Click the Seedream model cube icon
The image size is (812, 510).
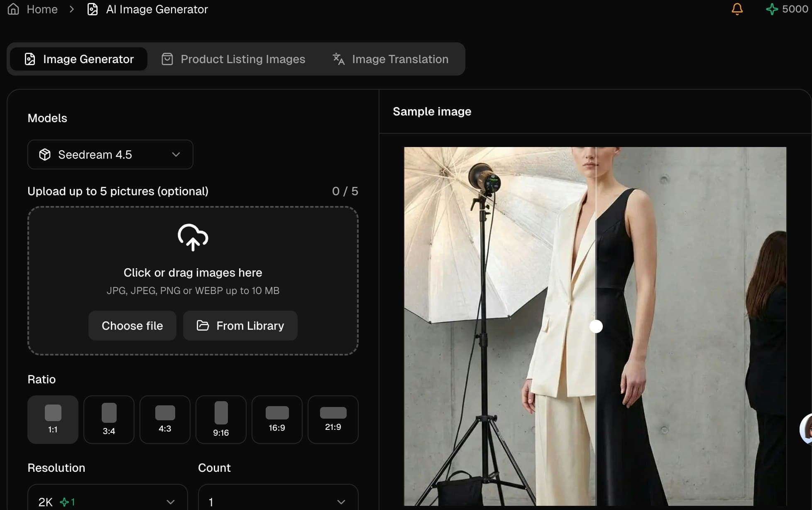44,154
